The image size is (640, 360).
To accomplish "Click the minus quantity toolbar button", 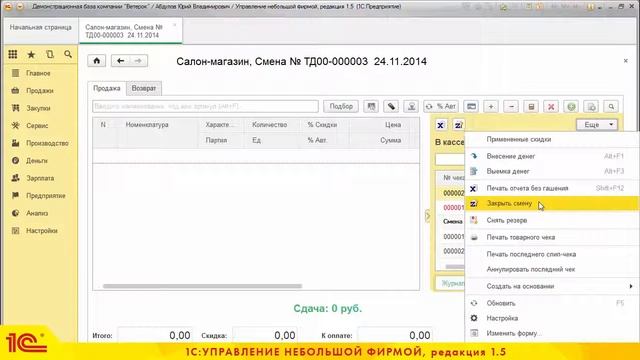I will pos(511,107).
